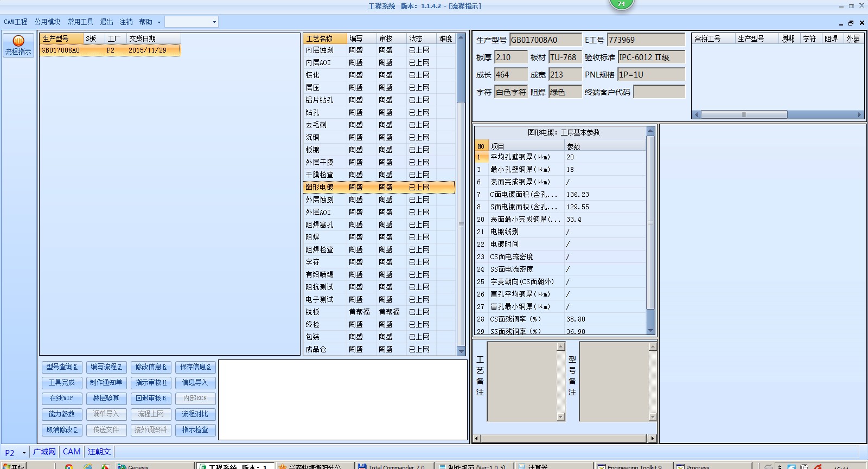Click the 合拼工号 column header
This screenshot has width=868, height=469.
[x=713, y=38]
